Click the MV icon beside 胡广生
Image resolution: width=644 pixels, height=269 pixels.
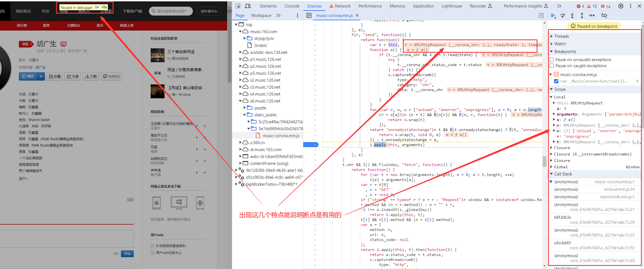point(63,44)
